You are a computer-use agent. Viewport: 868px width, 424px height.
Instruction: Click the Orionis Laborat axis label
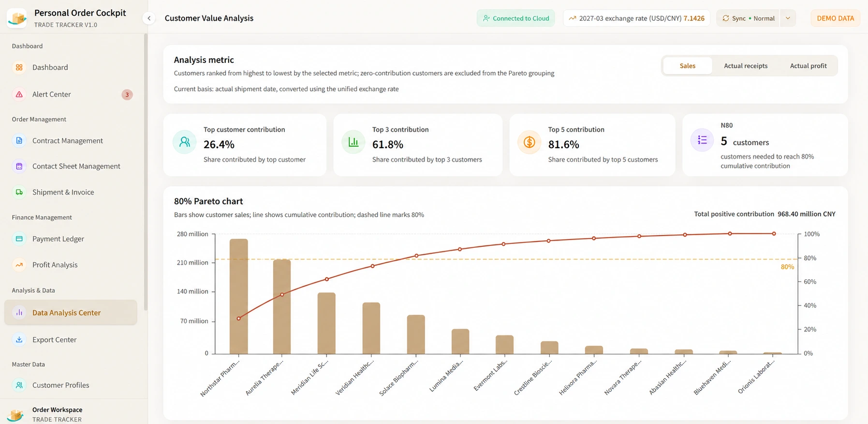point(756,377)
